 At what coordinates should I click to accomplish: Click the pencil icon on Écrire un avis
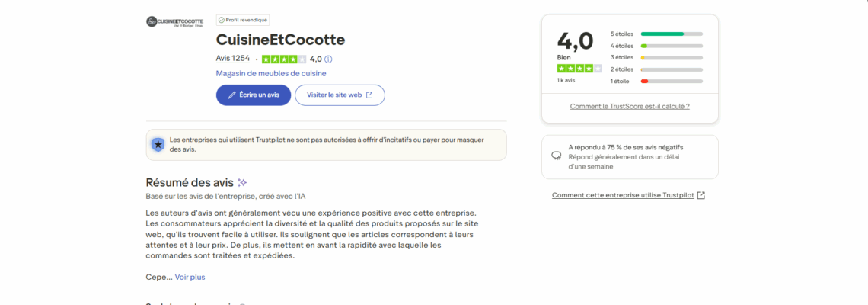tap(232, 95)
